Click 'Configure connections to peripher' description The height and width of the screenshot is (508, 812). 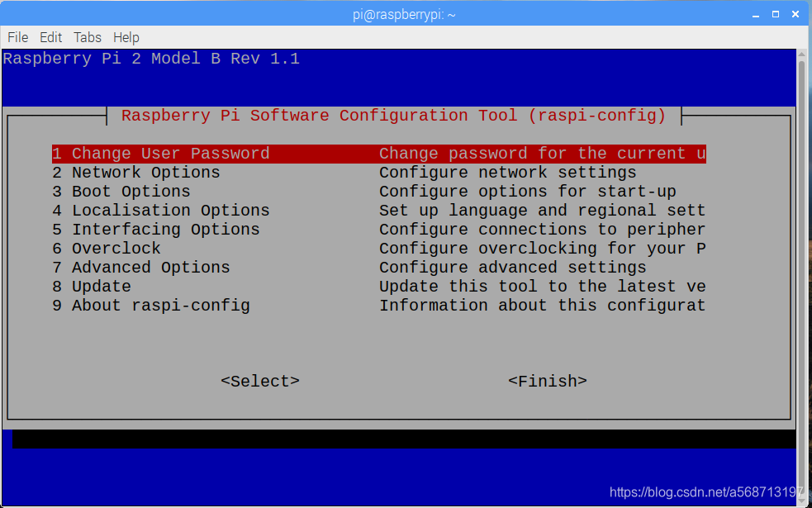tap(542, 230)
